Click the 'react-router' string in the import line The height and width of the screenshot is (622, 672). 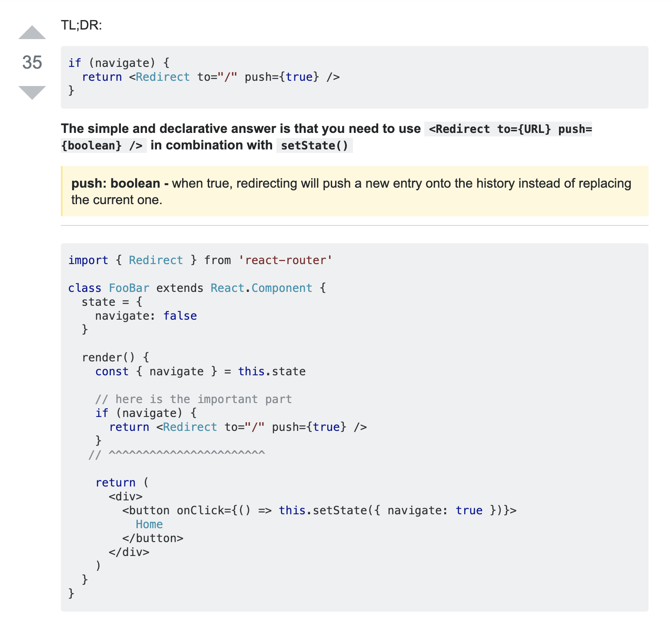pos(285,260)
